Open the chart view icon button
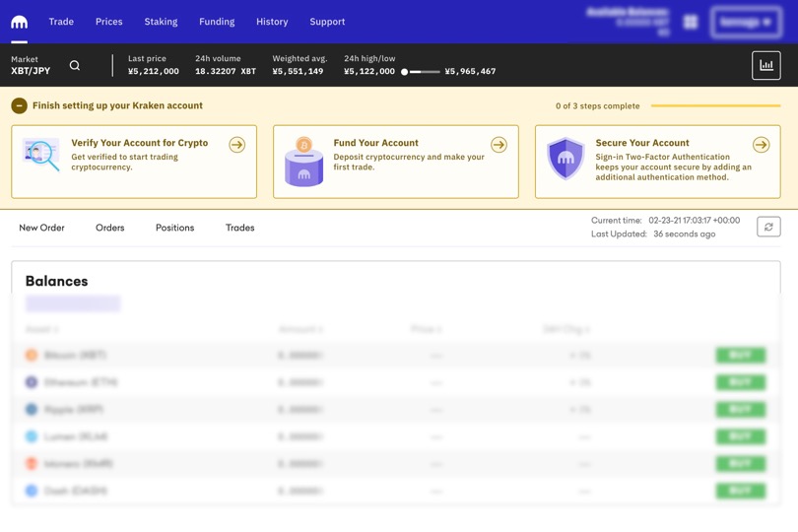This screenshot has height=532, width=798. pyautogui.click(x=765, y=65)
